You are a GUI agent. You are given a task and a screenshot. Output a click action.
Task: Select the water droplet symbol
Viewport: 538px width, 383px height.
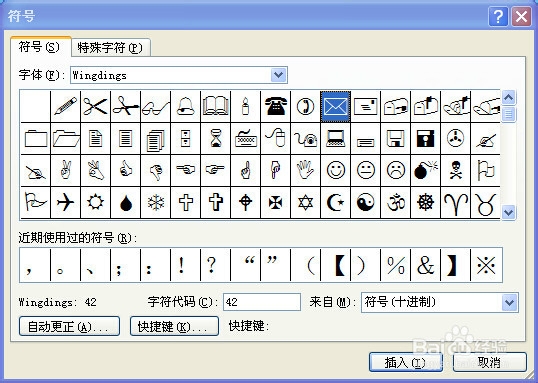pos(126,202)
